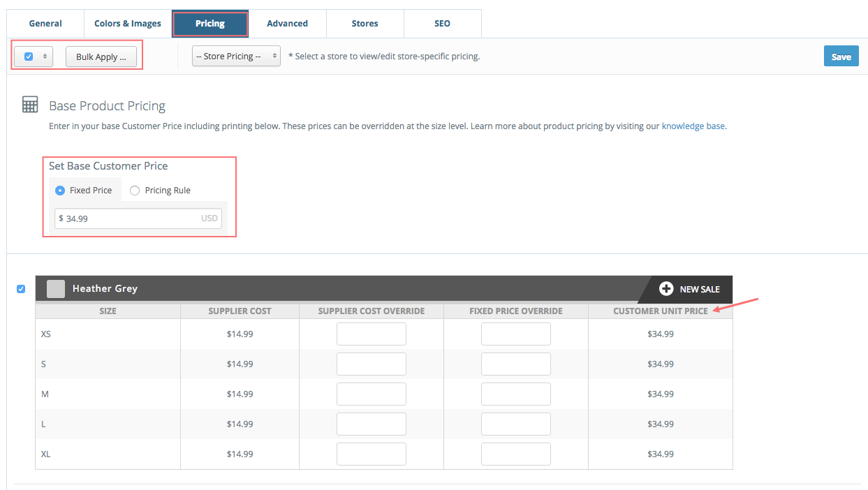This screenshot has height=490, width=868.
Task: Click the FIXED PRICE OVERRIDE column header
Action: (x=516, y=311)
